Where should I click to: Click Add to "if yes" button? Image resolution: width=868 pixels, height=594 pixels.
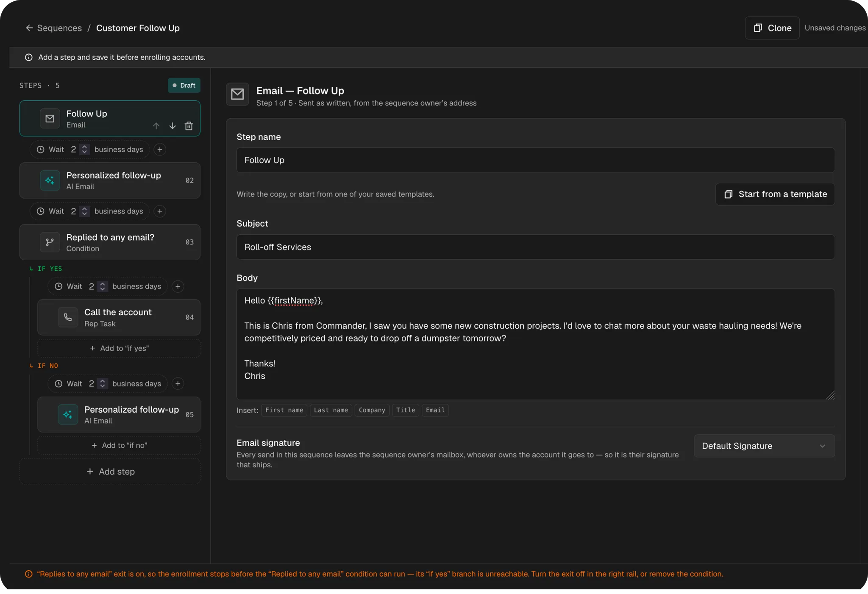pyautogui.click(x=119, y=348)
